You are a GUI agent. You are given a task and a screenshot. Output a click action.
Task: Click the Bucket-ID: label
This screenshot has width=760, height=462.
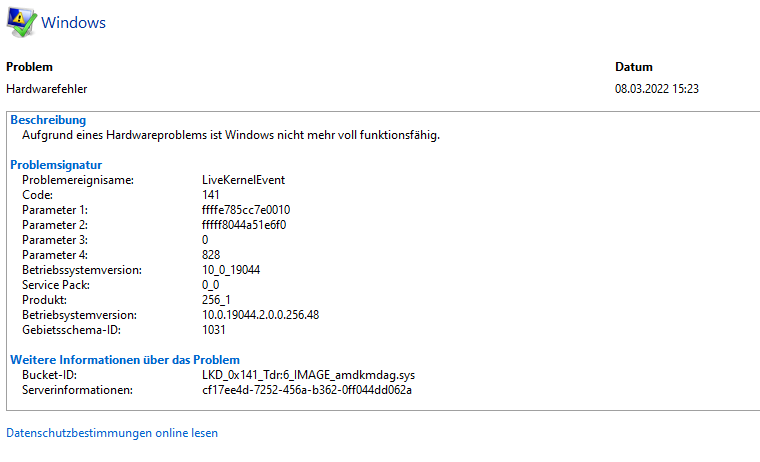[x=49, y=375]
